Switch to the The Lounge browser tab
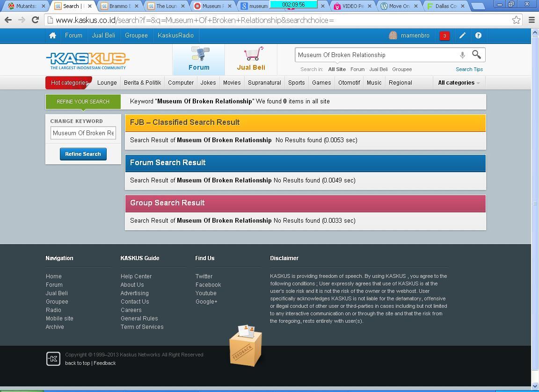539x392 pixels. tap(167, 6)
